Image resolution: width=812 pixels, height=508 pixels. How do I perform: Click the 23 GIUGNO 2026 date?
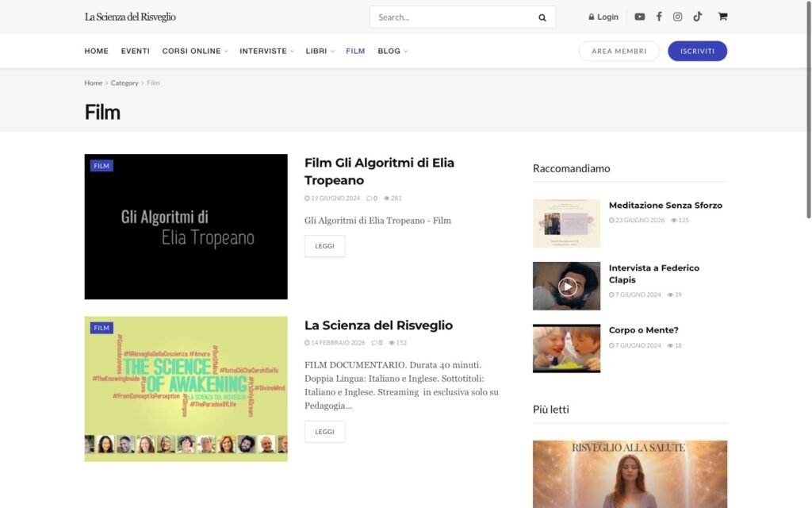637,220
